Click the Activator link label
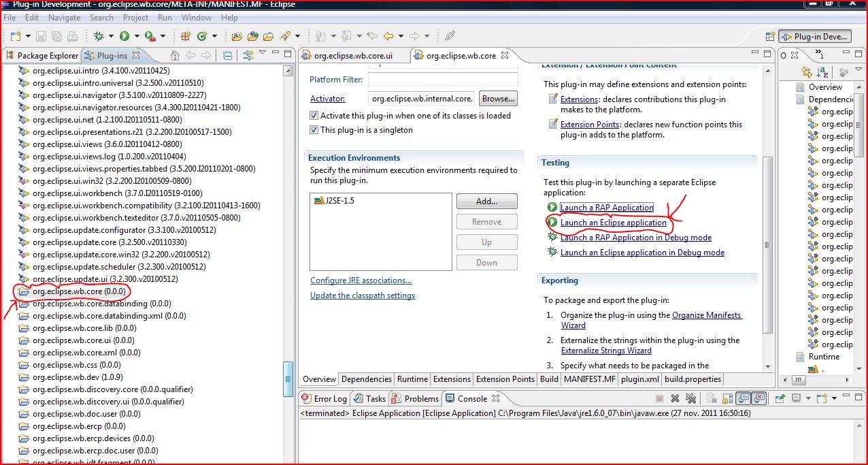Viewport: 868px width, 465px height. (x=328, y=99)
